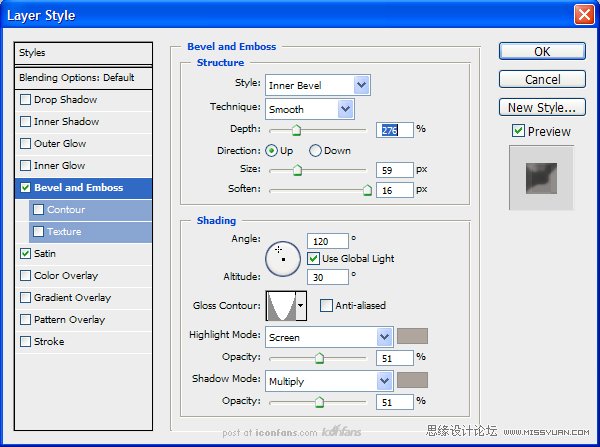600x447 pixels.
Task: Uncheck the Bevel and Emboss checkbox
Action: (25, 188)
